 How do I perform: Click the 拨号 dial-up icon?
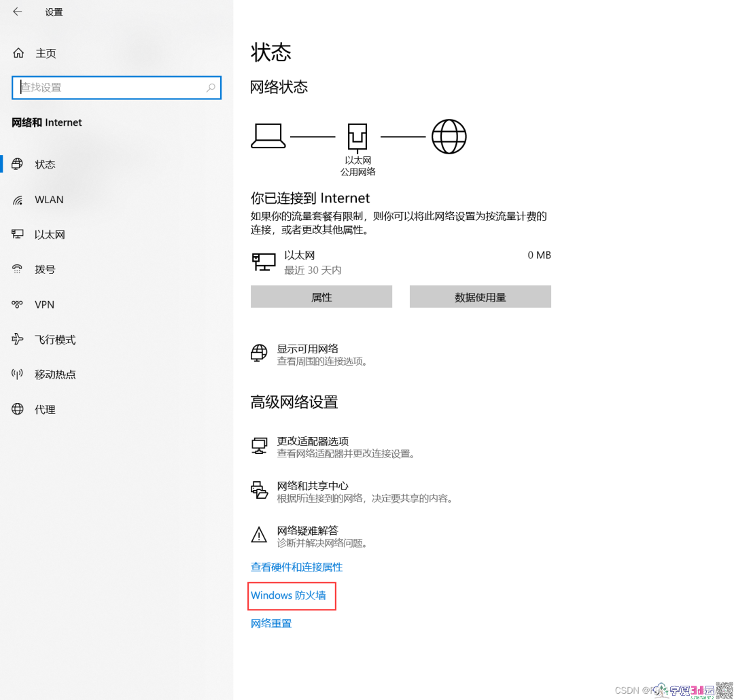(x=17, y=269)
